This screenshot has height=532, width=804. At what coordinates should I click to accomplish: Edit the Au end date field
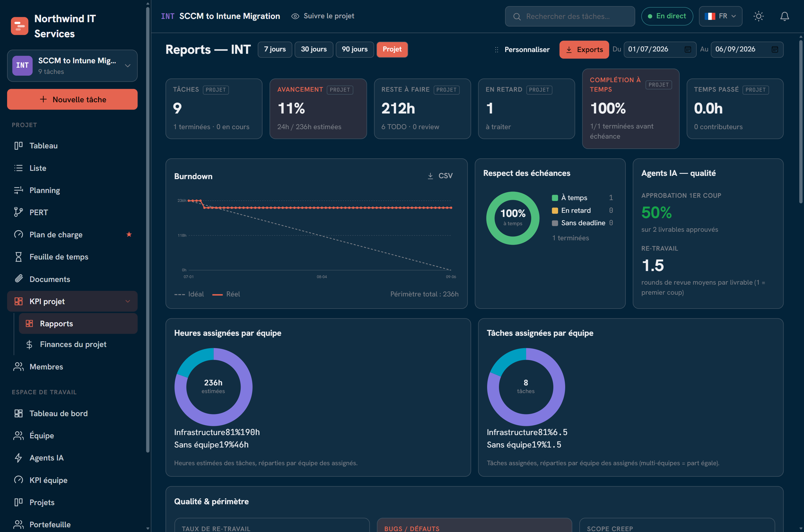click(747, 50)
